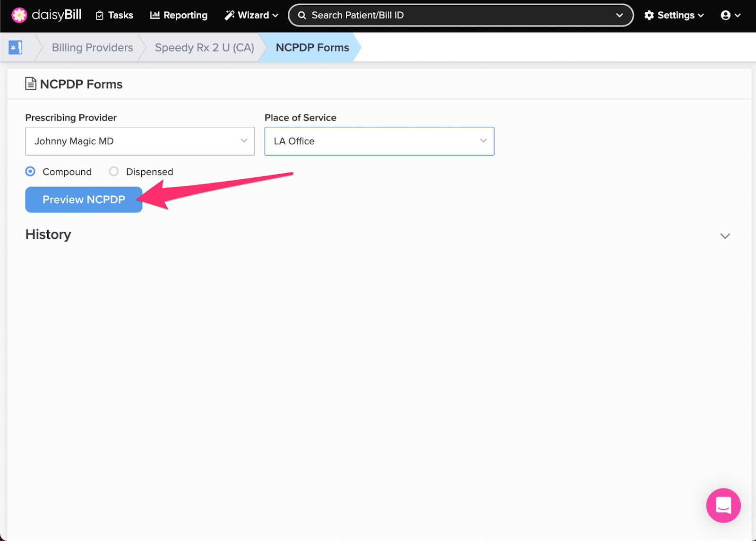Open the Prescribing Provider dropdown
This screenshot has height=541, width=756.
click(140, 141)
